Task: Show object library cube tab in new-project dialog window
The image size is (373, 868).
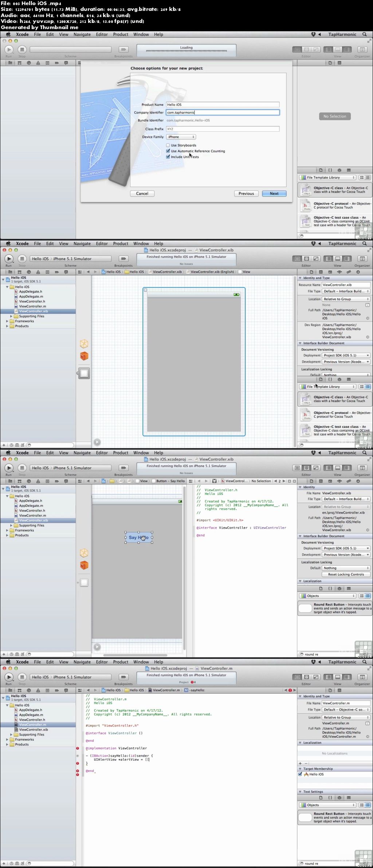Action: tap(339, 170)
